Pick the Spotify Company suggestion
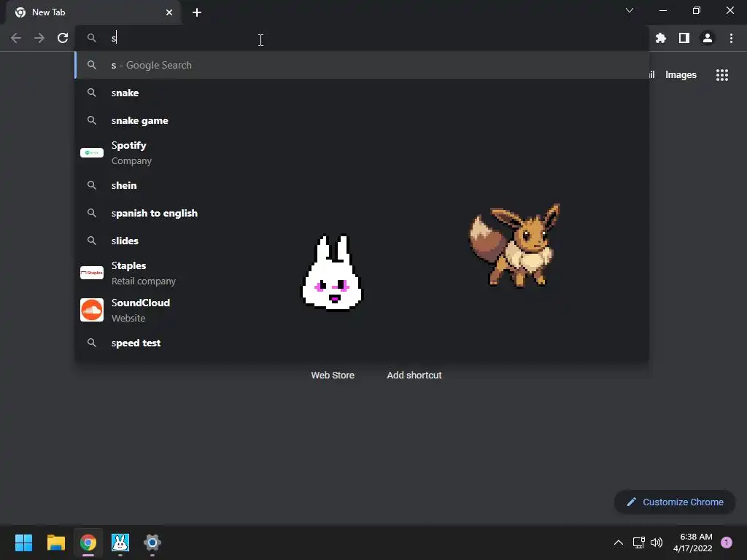This screenshot has width=747, height=560. coord(362,153)
